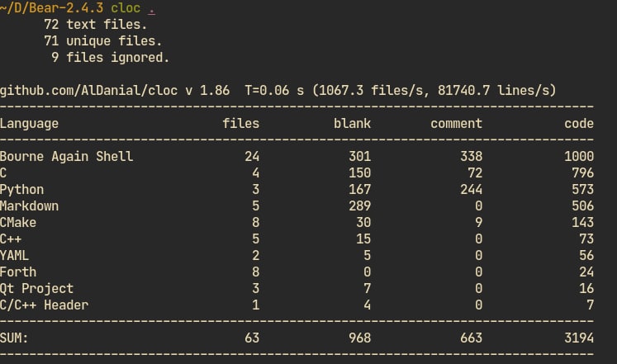The height and width of the screenshot is (364, 617).
Task: Click the 'files' column header
Action: [241, 124]
